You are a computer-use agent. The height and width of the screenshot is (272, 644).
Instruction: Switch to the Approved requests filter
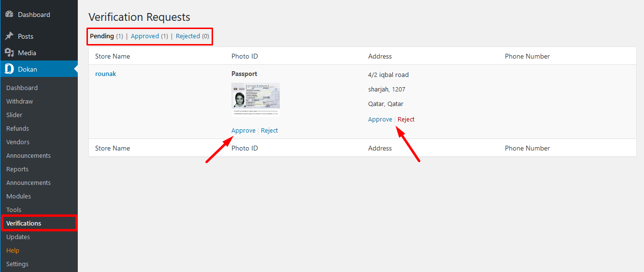tap(145, 36)
